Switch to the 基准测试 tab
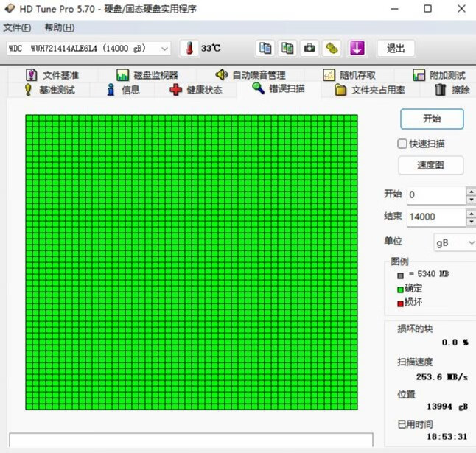 [49, 90]
